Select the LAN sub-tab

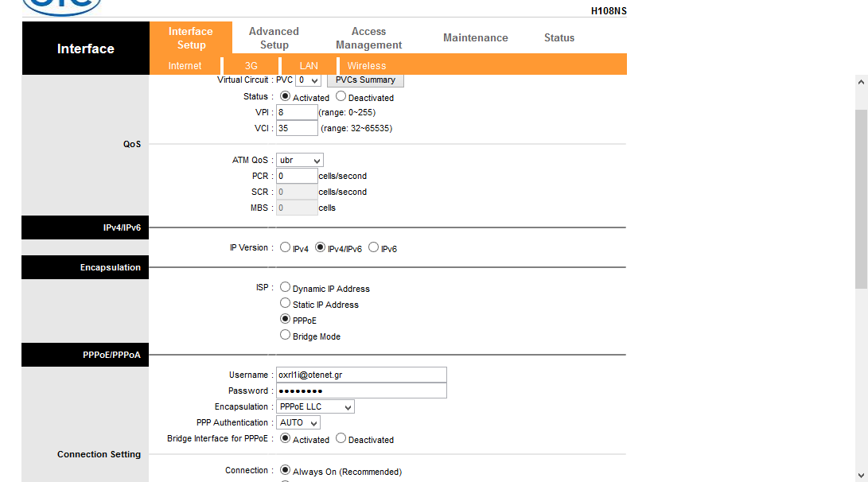309,65
